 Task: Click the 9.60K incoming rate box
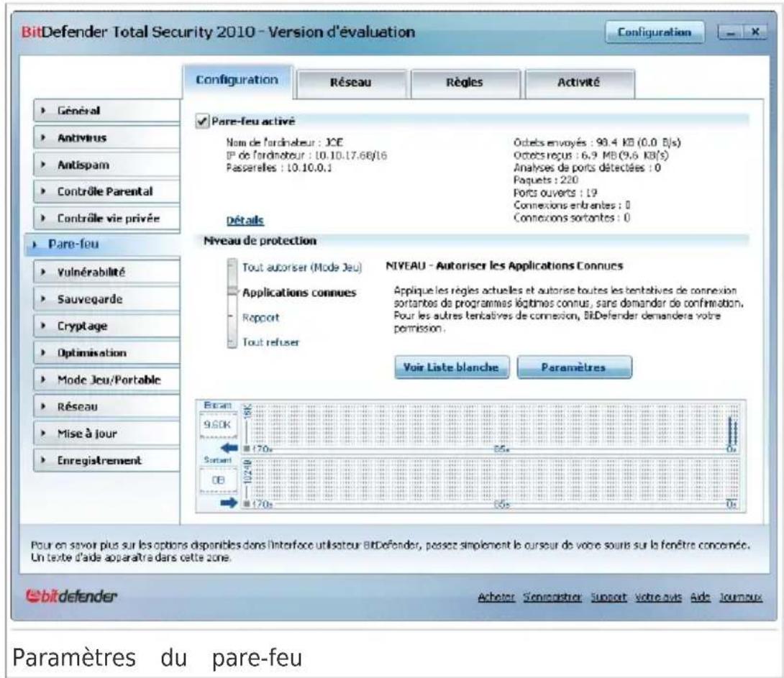pyautogui.click(x=217, y=425)
